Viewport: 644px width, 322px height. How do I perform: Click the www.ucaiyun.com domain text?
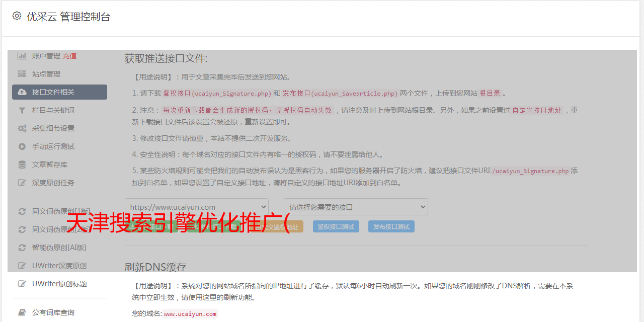point(190,314)
